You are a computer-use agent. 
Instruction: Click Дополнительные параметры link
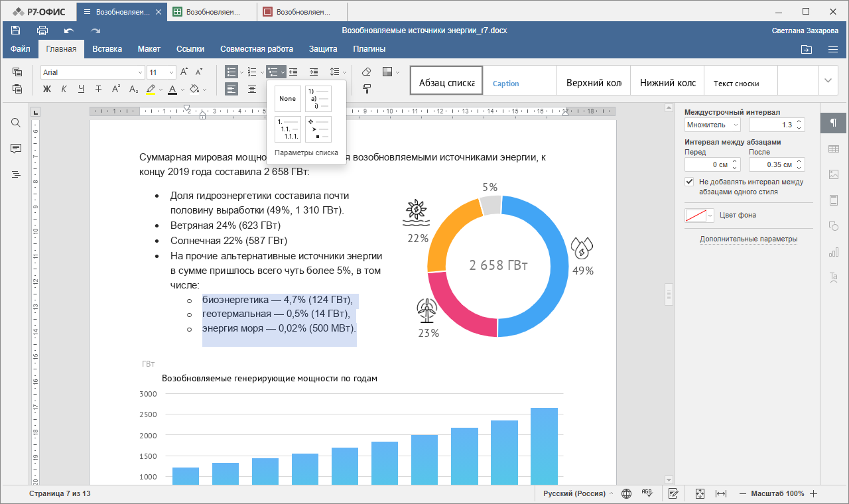pos(748,239)
